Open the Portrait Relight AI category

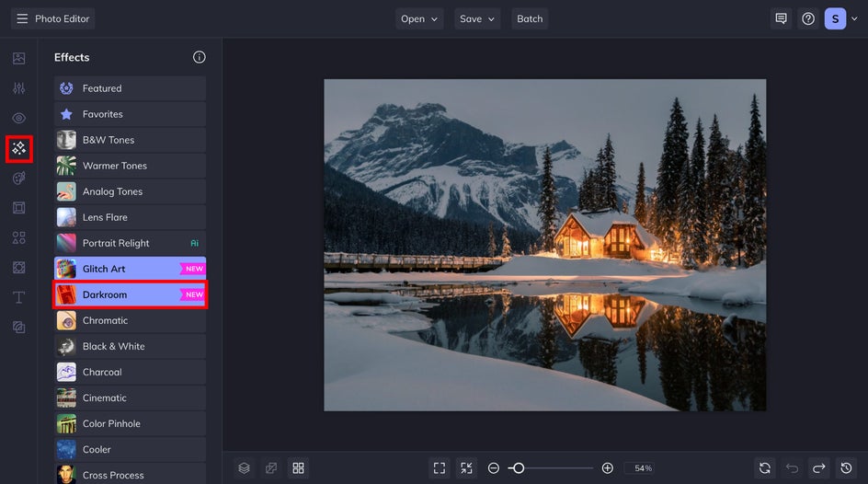(x=130, y=243)
